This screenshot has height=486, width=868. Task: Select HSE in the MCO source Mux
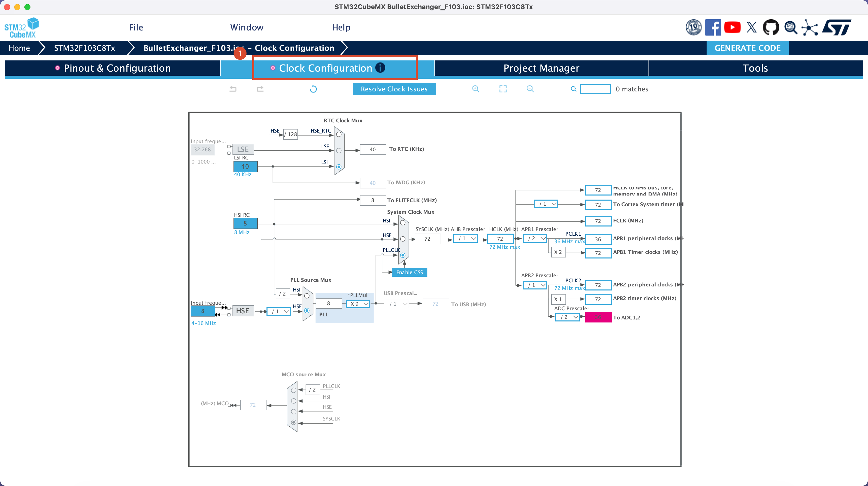click(x=294, y=412)
